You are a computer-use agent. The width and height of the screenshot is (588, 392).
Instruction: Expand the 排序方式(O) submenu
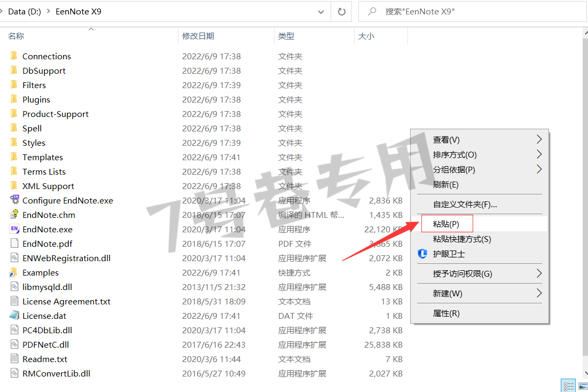(x=539, y=154)
